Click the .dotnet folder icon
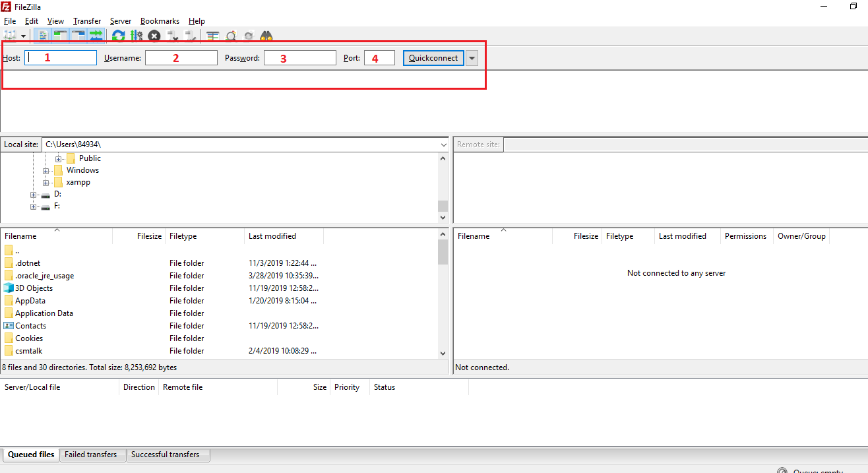This screenshot has height=473, width=868. pyautogui.click(x=9, y=263)
